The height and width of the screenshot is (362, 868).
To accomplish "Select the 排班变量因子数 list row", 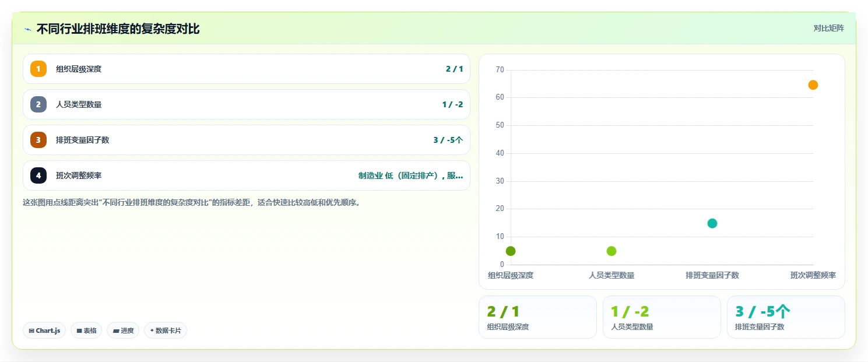I will (x=247, y=140).
